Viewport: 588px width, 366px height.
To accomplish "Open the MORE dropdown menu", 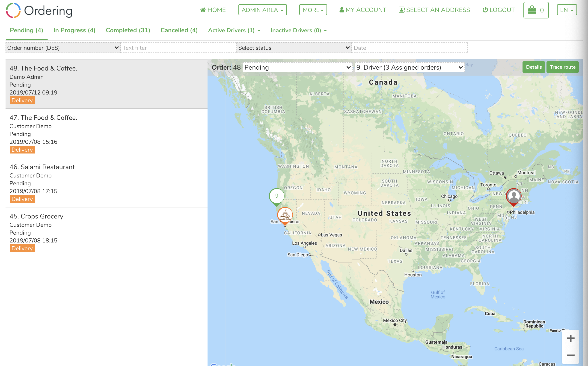I will (313, 10).
